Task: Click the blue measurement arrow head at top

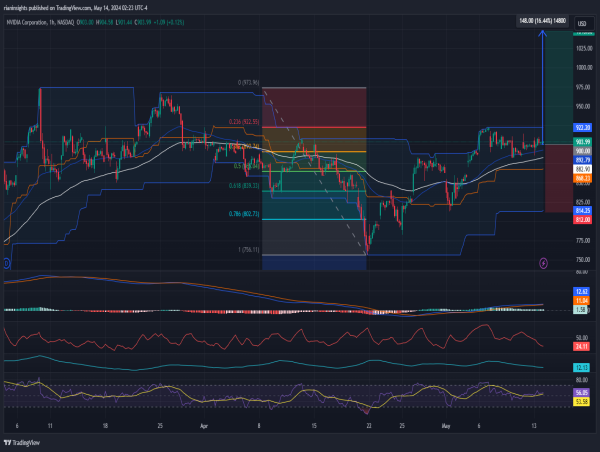Action: click(x=542, y=34)
